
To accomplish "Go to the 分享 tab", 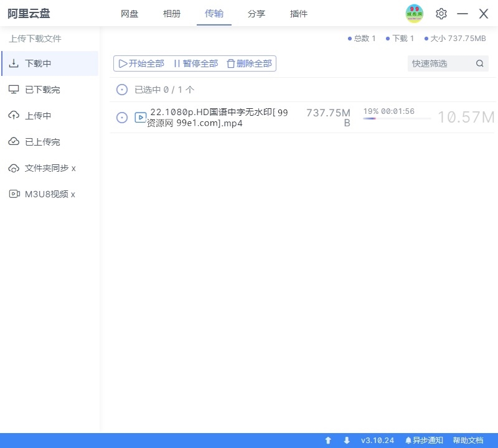I will tap(256, 14).
